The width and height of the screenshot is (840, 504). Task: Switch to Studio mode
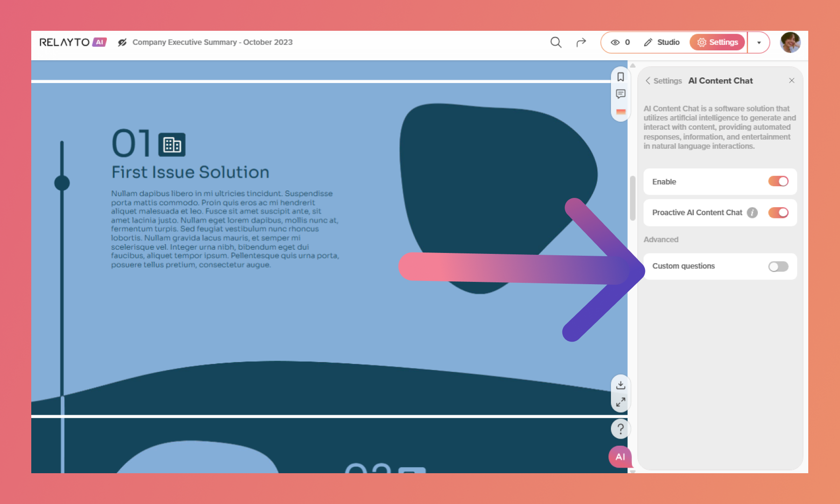click(x=662, y=42)
